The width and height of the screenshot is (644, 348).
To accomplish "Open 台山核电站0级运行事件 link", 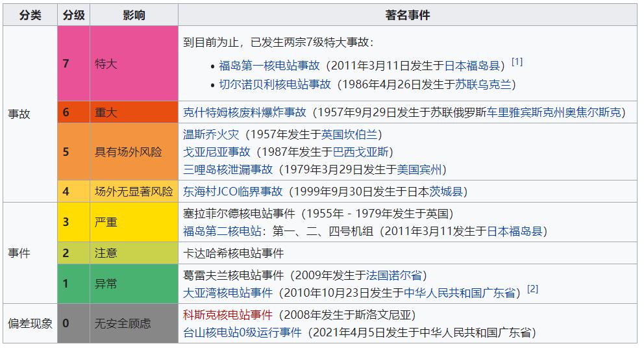I will (x=242, y=332).
